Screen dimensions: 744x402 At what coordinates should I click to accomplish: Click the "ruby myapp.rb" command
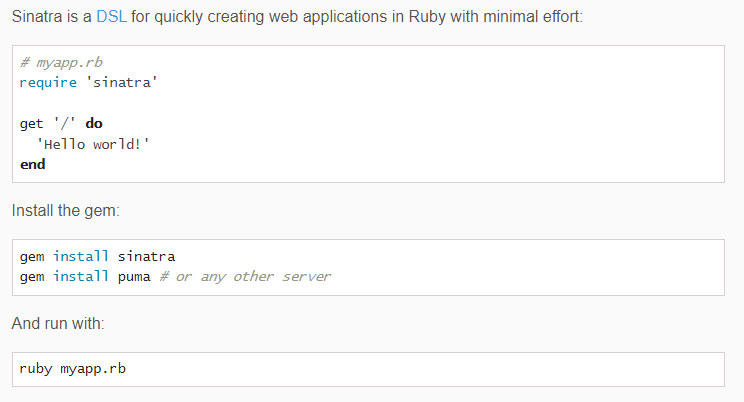(x=73, y=369)
